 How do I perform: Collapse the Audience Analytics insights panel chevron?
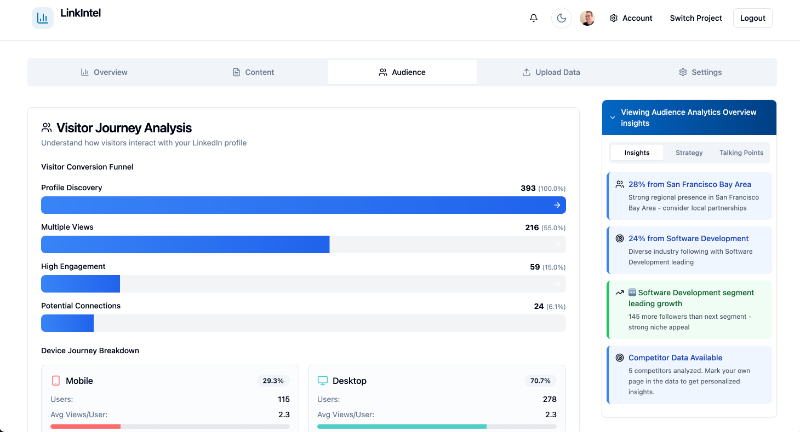612,118
